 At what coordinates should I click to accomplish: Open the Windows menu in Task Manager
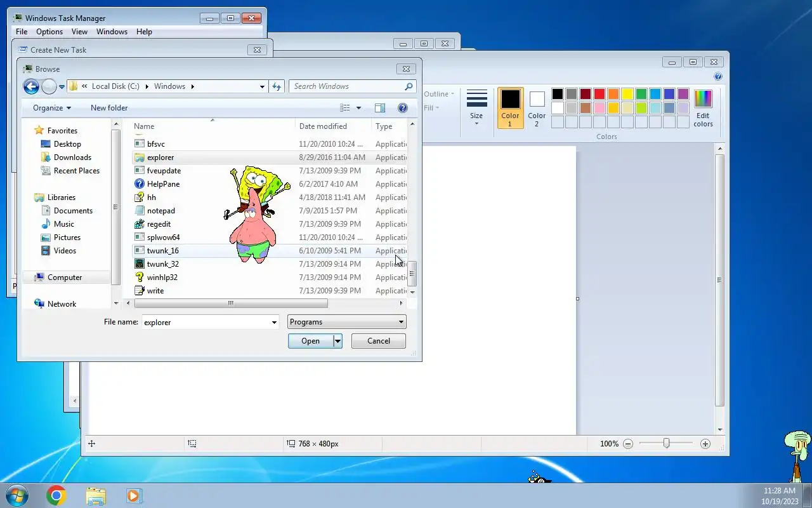[112, 32]
